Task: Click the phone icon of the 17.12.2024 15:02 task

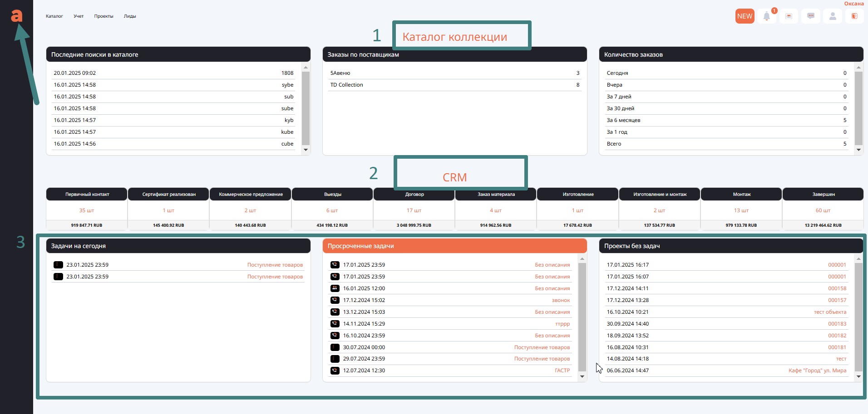Action: point(335,300)
